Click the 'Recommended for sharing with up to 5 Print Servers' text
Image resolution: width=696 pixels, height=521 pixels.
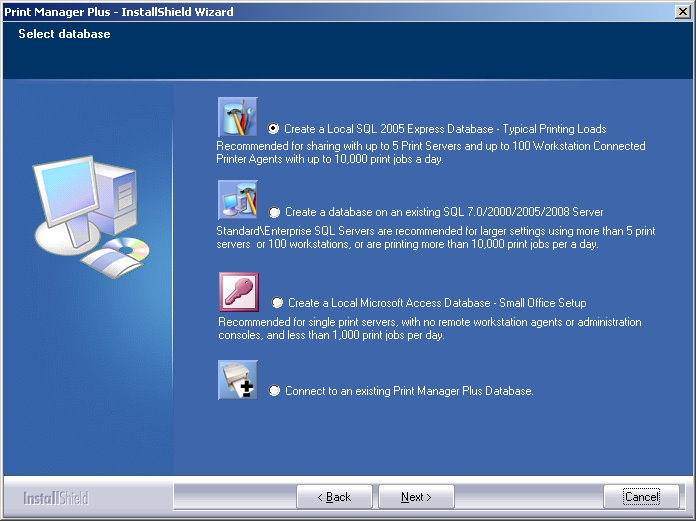pyautogui.click(x=431, y=152)
